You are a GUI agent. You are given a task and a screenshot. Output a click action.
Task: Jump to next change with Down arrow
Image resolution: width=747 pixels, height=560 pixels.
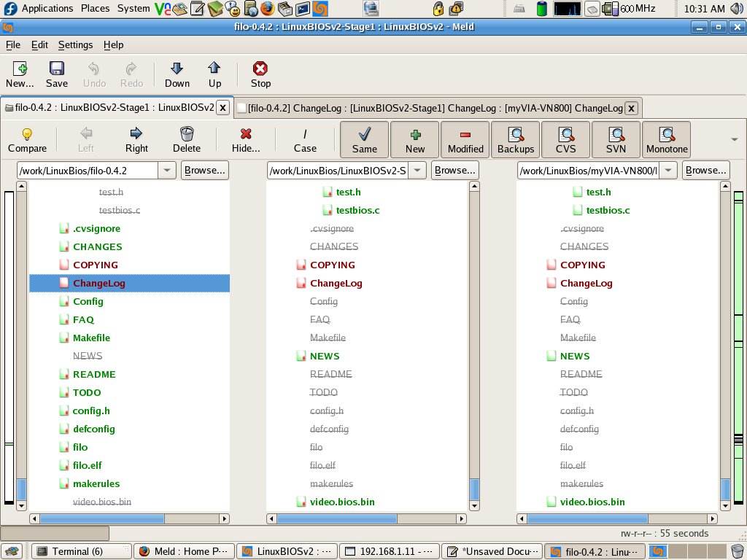coord(177,75)
